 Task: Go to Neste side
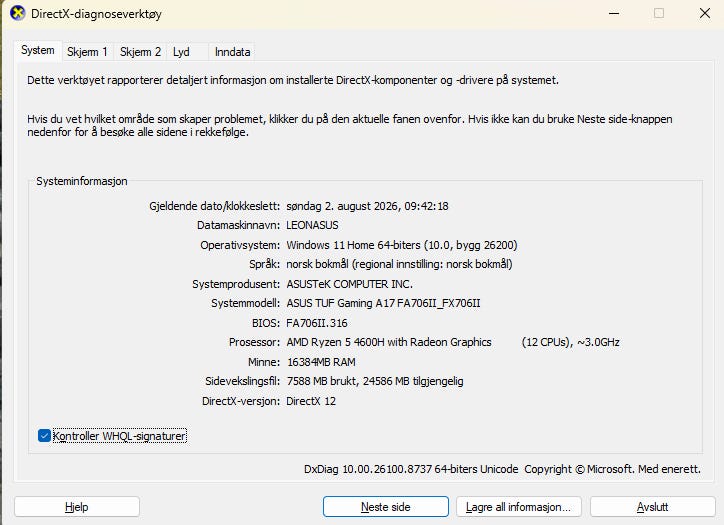point(386,507)
